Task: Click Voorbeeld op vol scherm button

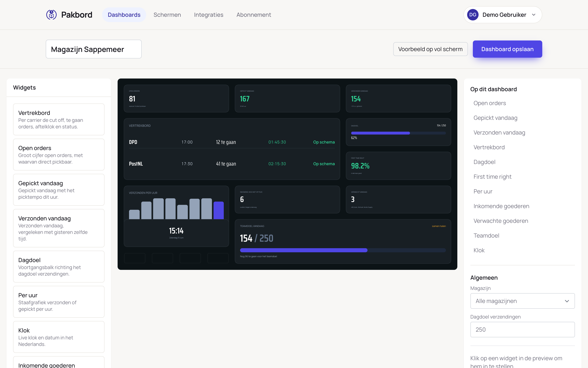Action: (x=430, y=49)
